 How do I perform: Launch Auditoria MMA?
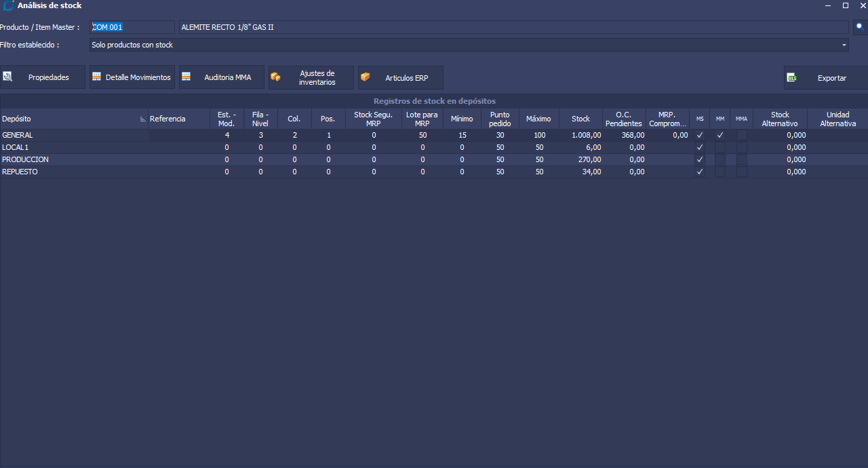coord(222,77)
